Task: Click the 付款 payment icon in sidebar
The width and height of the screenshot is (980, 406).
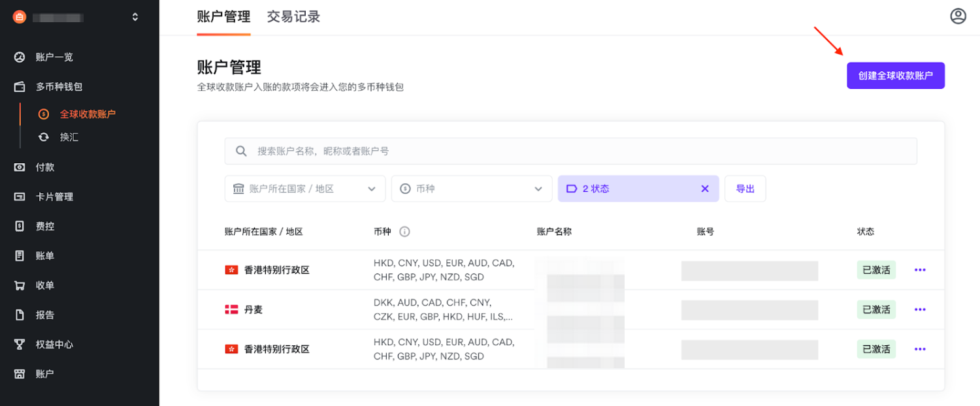Action: click(20, 167)
